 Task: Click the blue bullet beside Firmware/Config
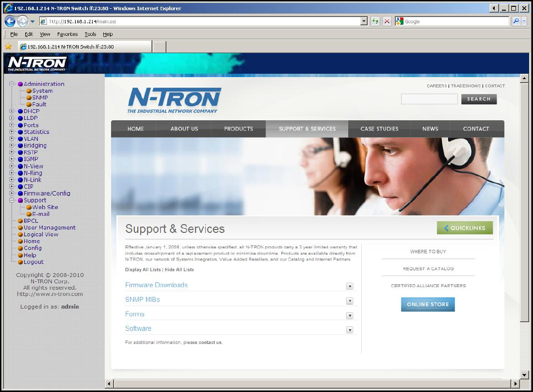[x=20, y=194]
